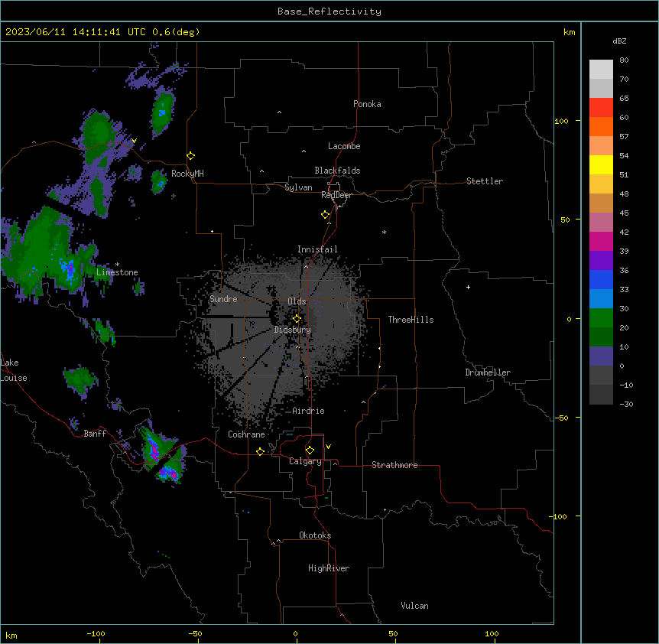Click the 48 value in dBZ legend
The width and height of the screenshot is (659, 644).
(624, 194)
